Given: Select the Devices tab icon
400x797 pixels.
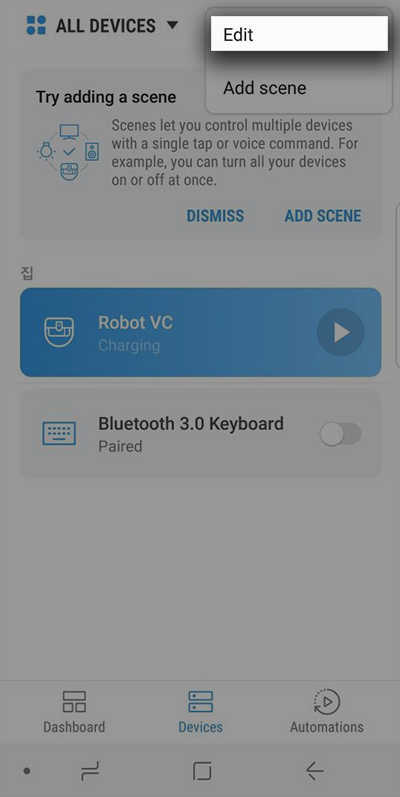Looking at the screenshot, I should (x=200, y=701).
